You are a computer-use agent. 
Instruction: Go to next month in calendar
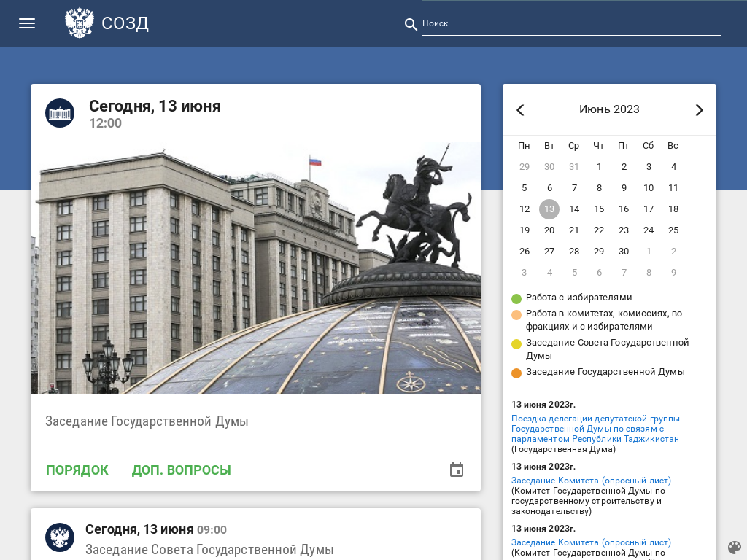[x=699, y=110]
